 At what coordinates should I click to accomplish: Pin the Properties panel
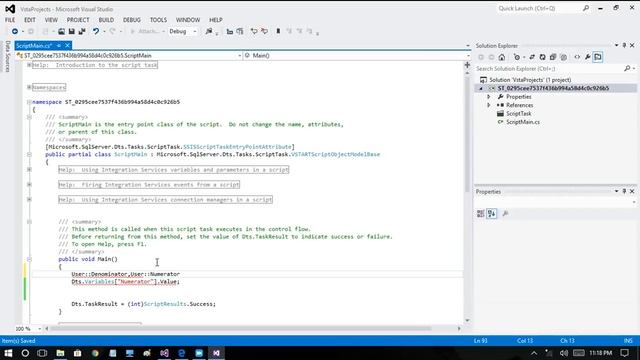tap(624, 191)
